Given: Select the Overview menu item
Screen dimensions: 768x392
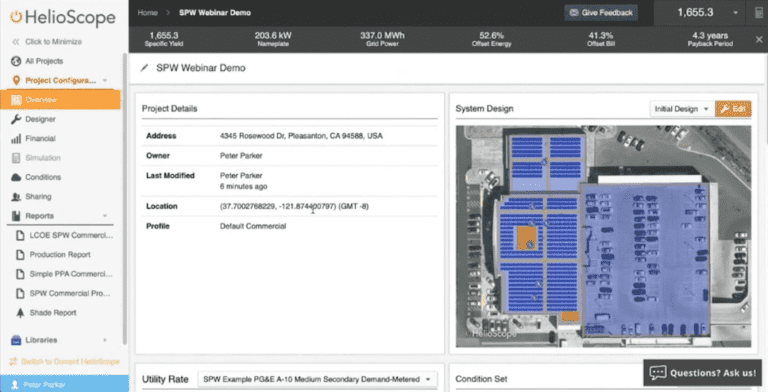Looking at the screenshot, I should [61, 100].
